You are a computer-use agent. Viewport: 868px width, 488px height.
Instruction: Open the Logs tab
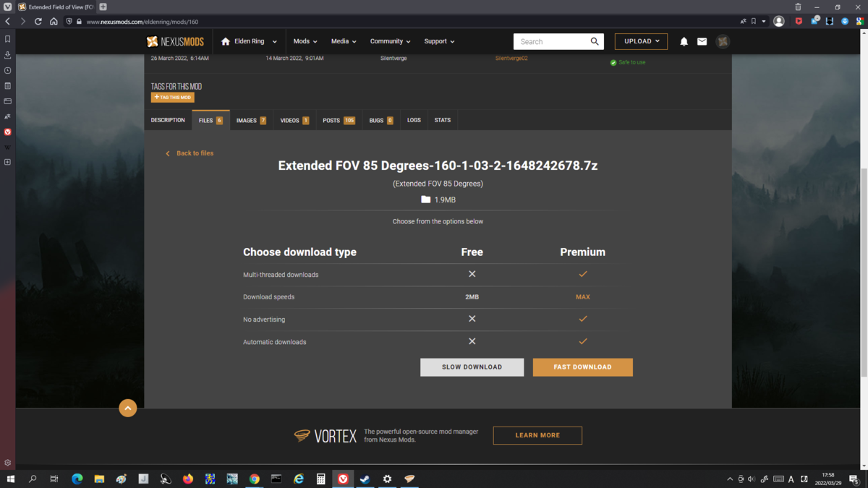[414, 120]
